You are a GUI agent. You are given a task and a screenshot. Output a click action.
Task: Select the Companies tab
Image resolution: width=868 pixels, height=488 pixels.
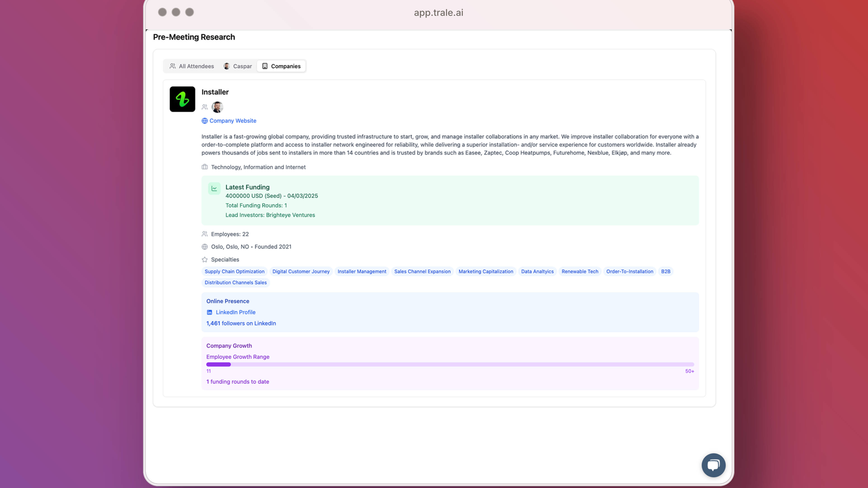point(281,66)
